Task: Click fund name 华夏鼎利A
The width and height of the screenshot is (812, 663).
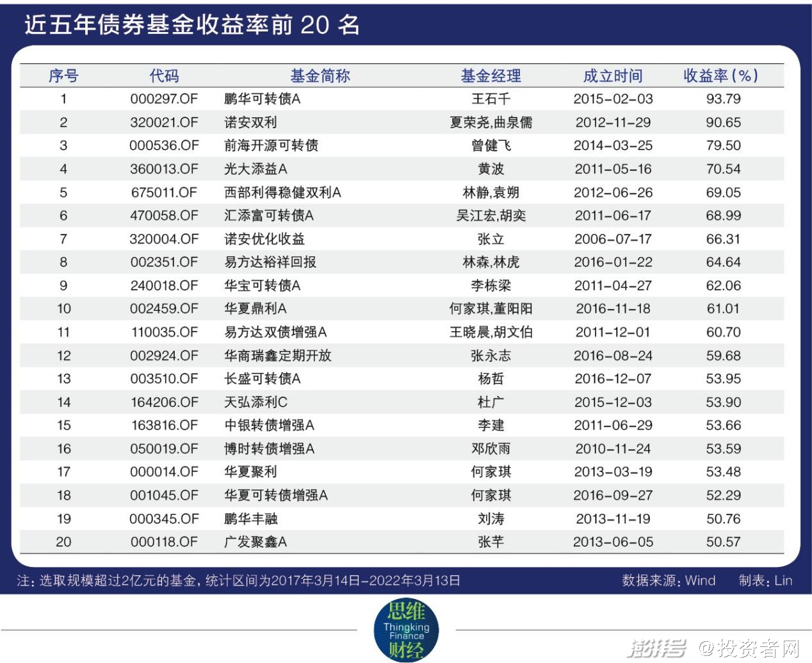Action: coord(256,309)
